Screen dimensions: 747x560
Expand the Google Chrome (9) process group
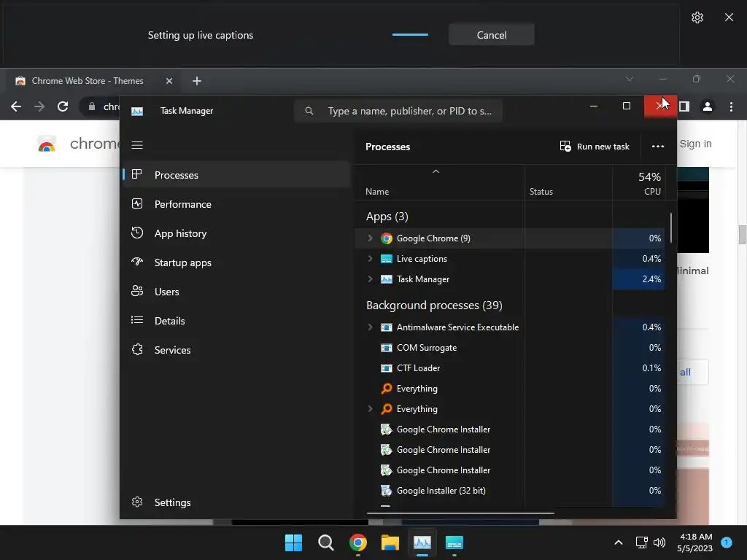(x=370, y=238)
